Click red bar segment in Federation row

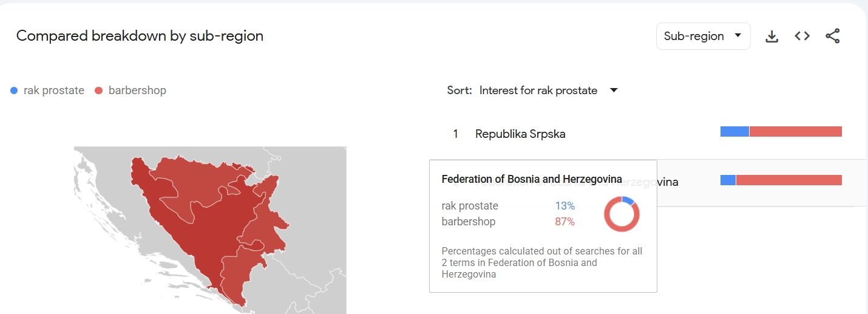point(788,180)
